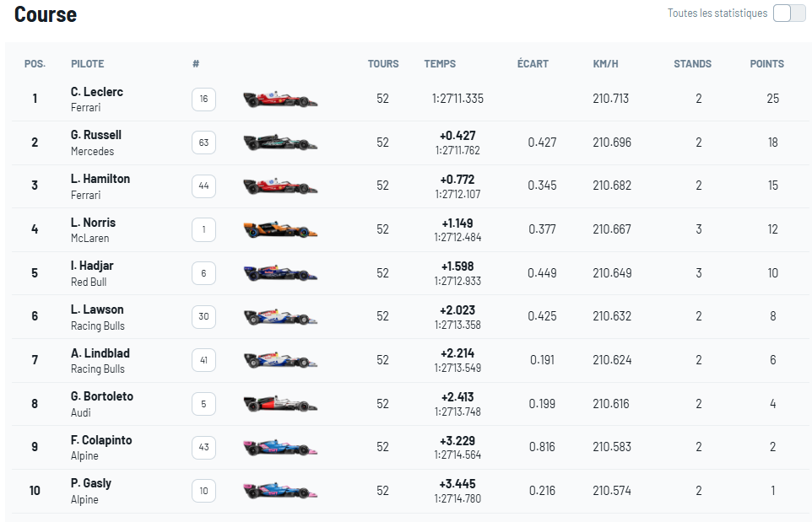Open the L. Hamilton driver link
This screenshot has height=522, width=812.
point(100,179)
